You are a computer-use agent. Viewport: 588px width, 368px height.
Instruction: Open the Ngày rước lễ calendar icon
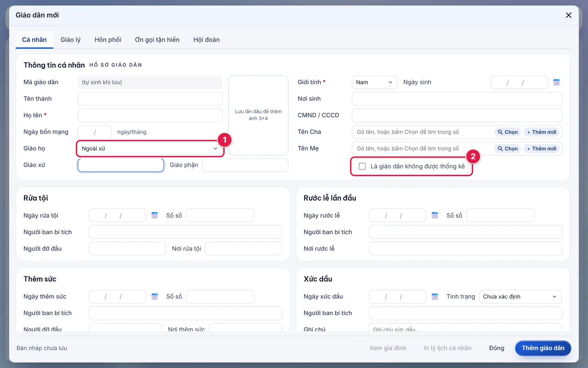pos(435,216)
